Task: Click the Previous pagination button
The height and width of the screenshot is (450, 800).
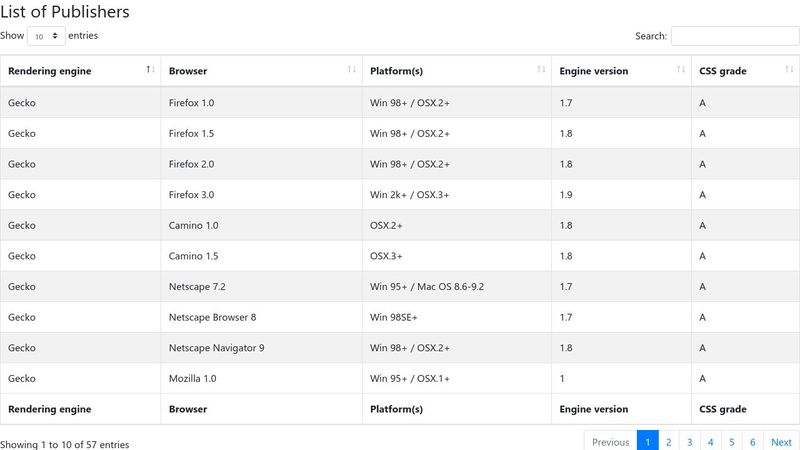Action: (x=611, y=442)
